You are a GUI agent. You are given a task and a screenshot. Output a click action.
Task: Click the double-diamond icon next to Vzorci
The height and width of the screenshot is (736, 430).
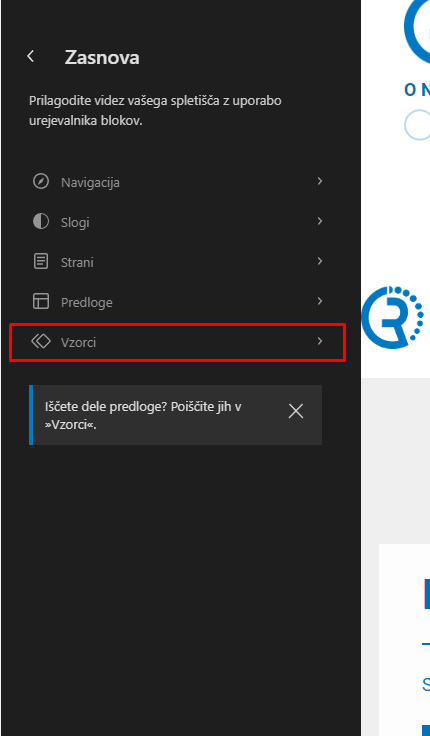[41, 342]
